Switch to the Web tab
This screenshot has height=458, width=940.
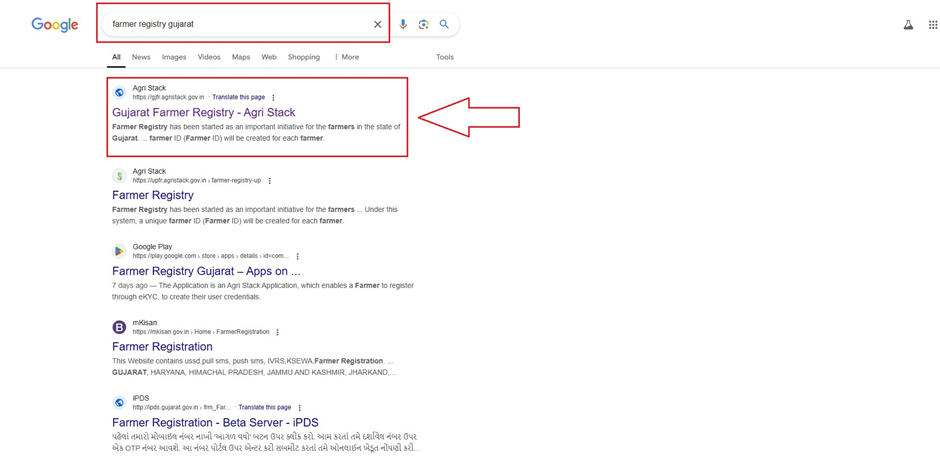tap(269, 57)
